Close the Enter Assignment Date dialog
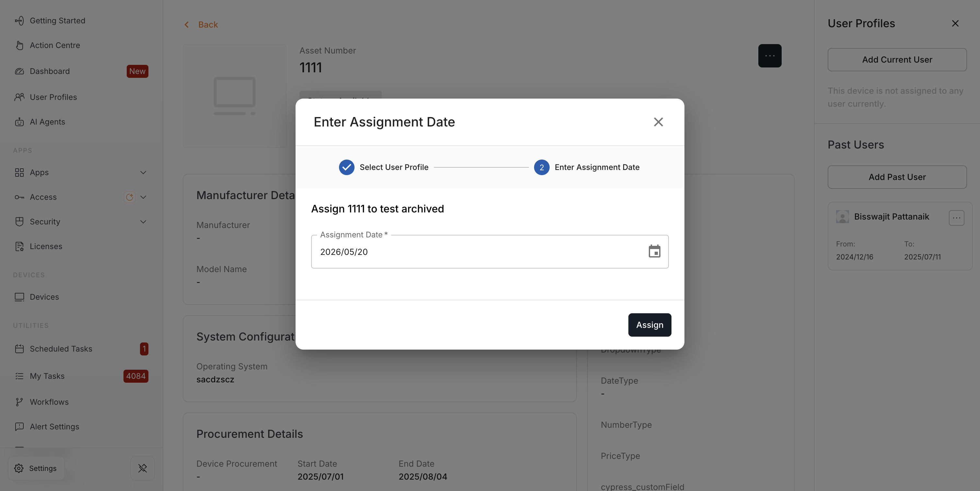The width and height of the screenshot is (980, 491). [658, 122]
